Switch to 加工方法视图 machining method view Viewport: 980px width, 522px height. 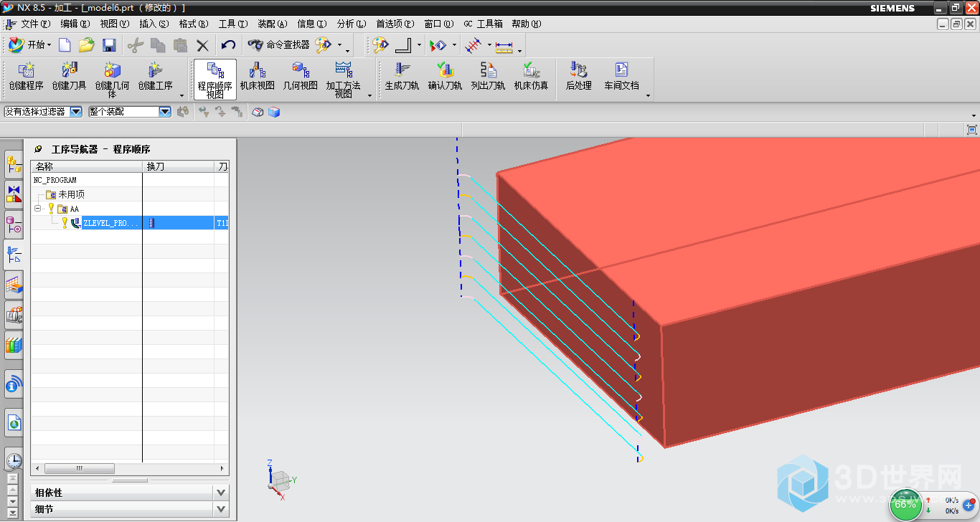coord(343,80)
